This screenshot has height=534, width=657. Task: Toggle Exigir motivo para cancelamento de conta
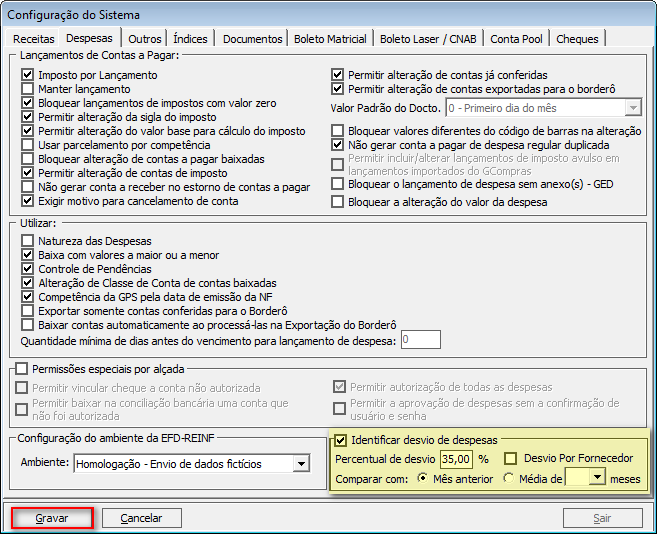point(28,201)
